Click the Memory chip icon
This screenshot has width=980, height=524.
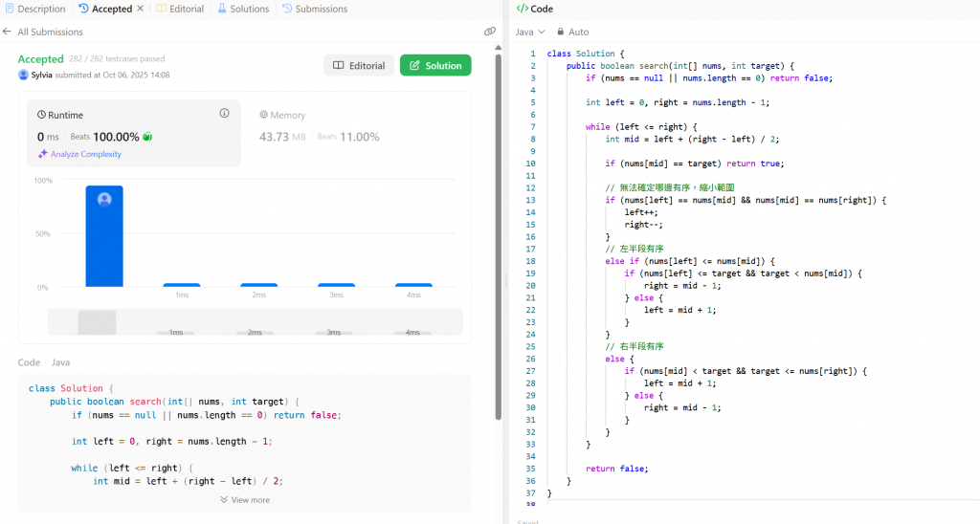tap(264, 115)
